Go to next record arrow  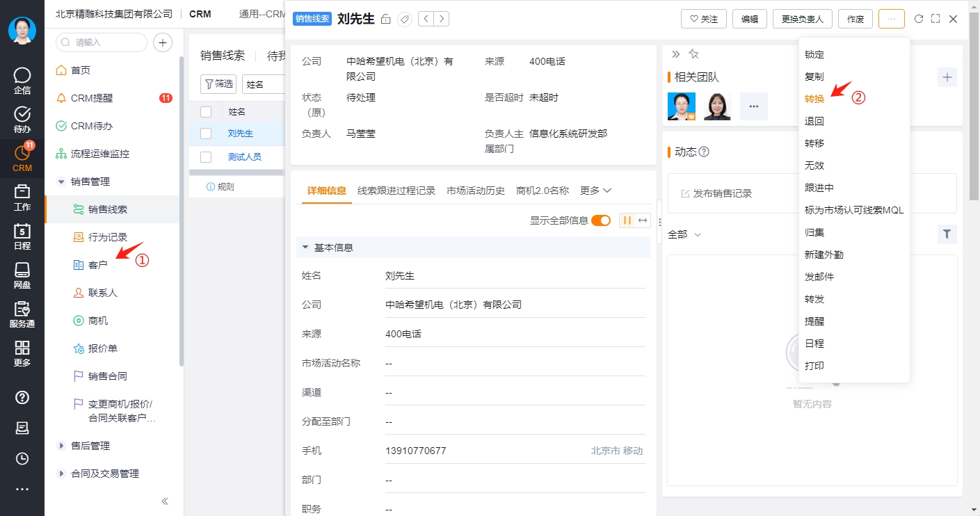coord(441,19)
